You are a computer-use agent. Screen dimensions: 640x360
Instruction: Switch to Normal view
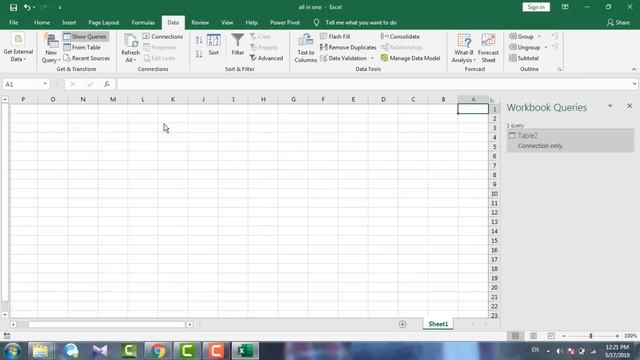click(x=515, y=336)
